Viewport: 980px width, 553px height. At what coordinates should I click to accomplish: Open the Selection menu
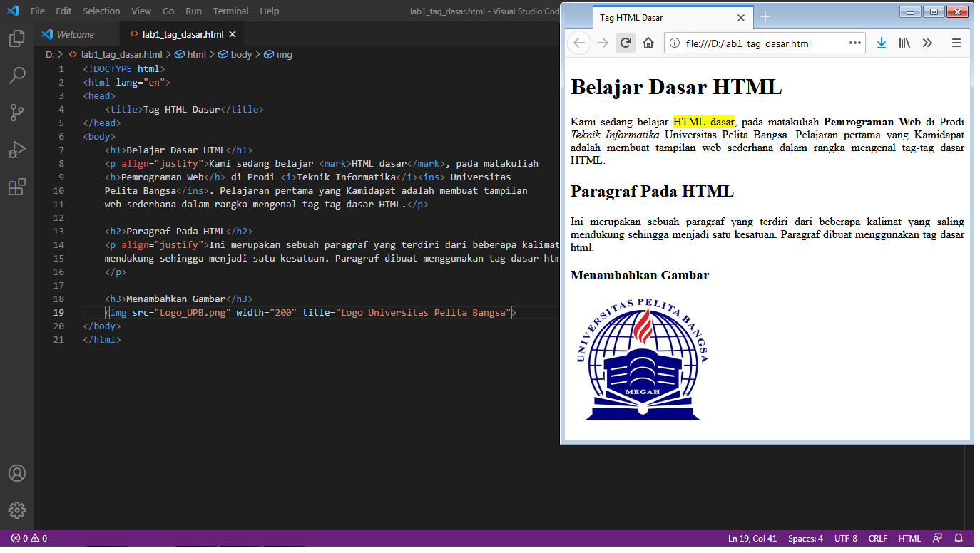click(x=101, y=11)
